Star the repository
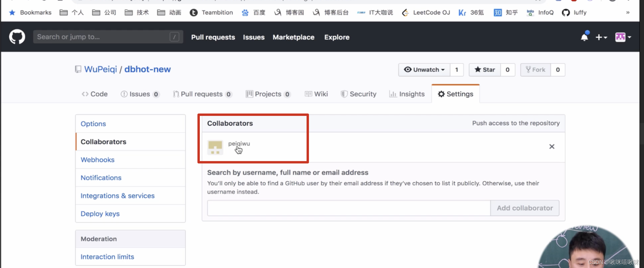Viewport: 644px width, 268px height. (x=485, y=70)
